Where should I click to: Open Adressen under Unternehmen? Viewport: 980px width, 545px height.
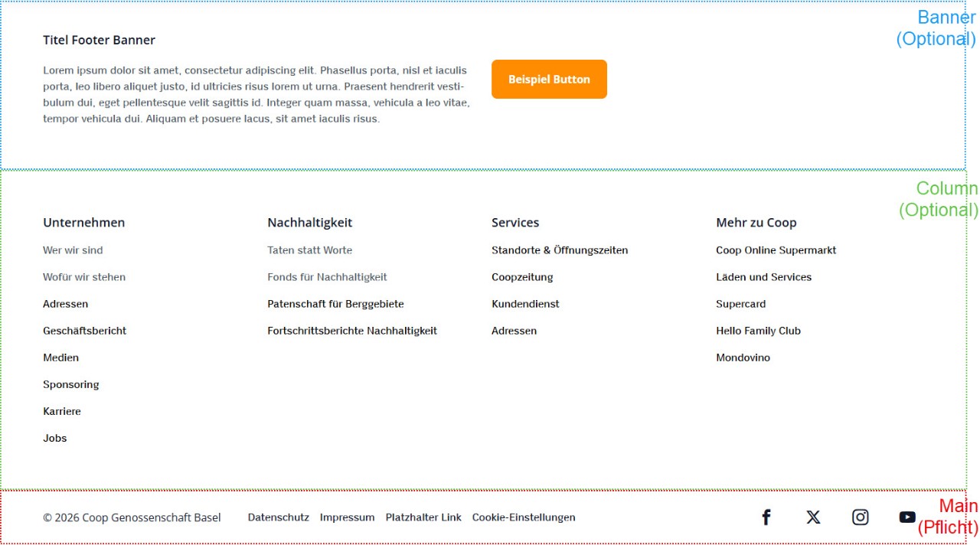[65, 304]
